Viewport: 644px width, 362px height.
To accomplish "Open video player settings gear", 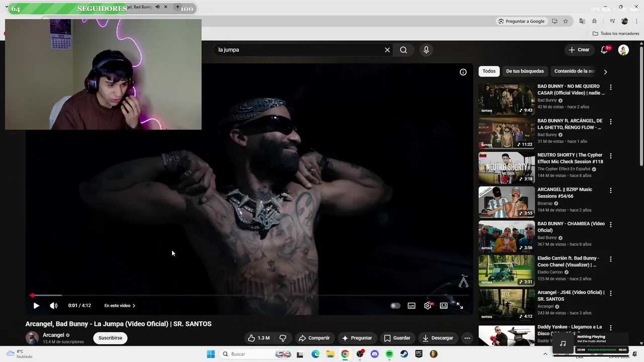I will pos(428,306).
